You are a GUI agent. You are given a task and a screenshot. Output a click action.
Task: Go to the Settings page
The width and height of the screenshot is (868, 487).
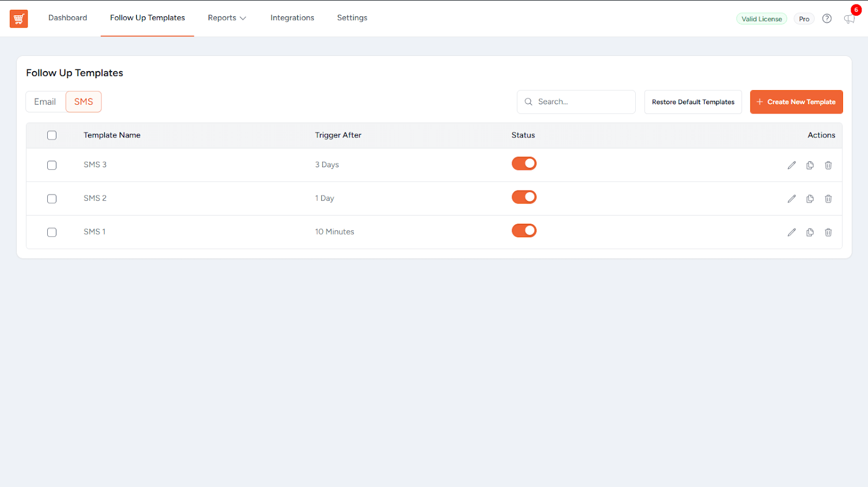(352, 18)
